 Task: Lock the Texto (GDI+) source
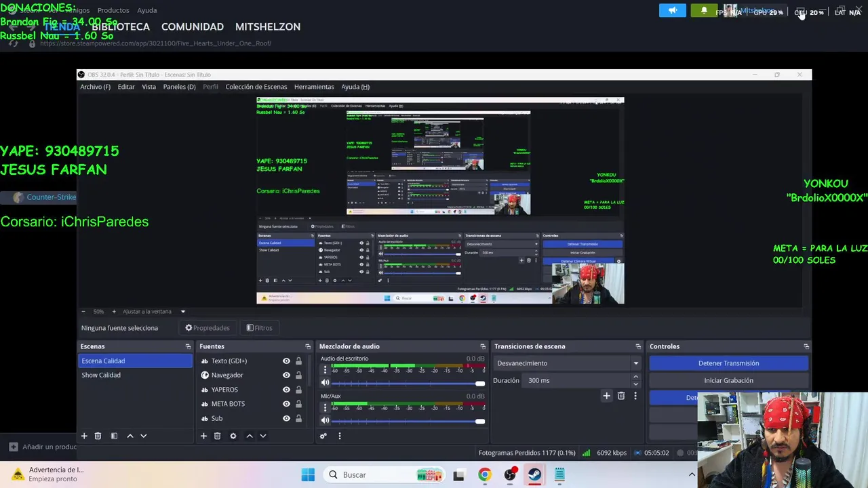pos(298,361)
